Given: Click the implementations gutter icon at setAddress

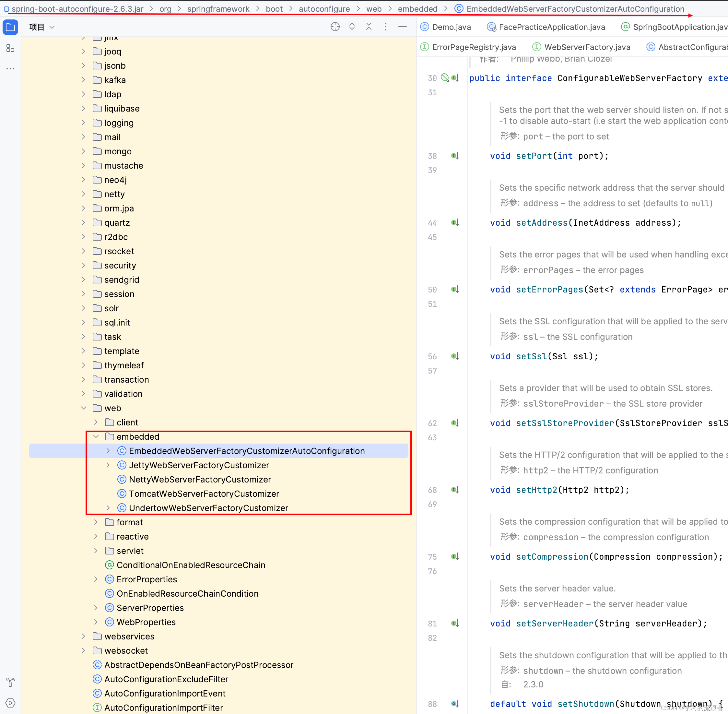Looking at the screenshot, I should click(455, 223).
